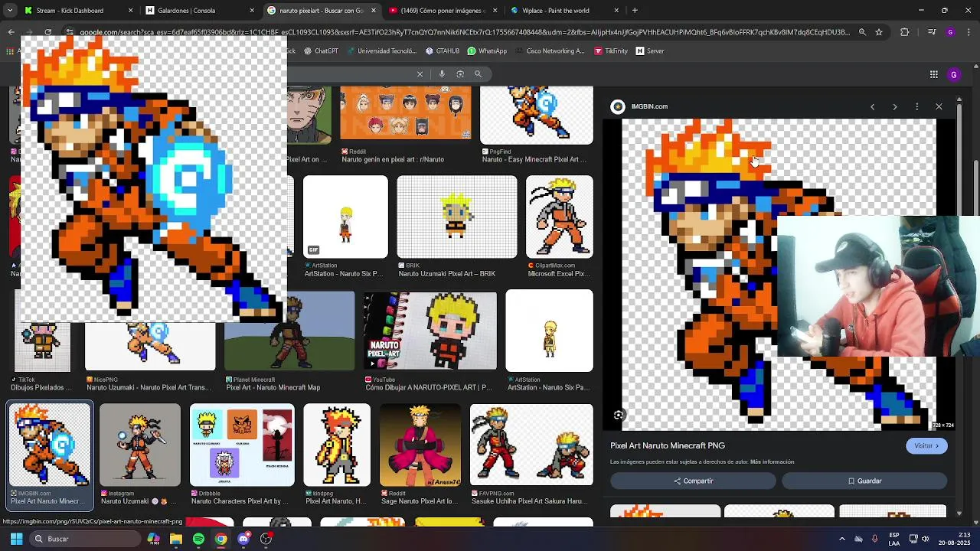Open the Instagram Naruto Uzumaki thumbnail
The image size is (980, 551).
(140, 445)
